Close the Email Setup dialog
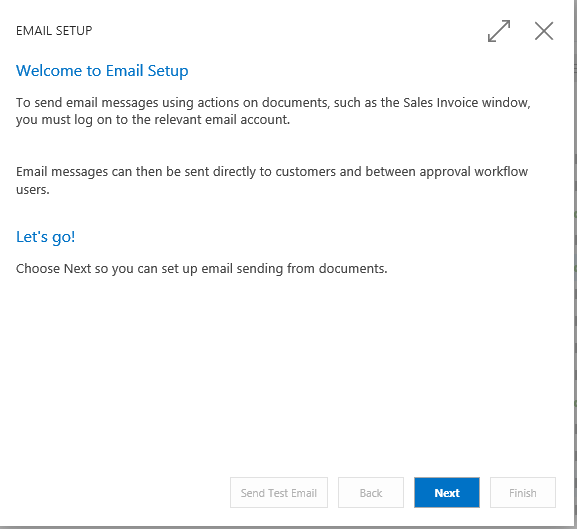This screenshot has width=577, height=529. pos(544,31)
